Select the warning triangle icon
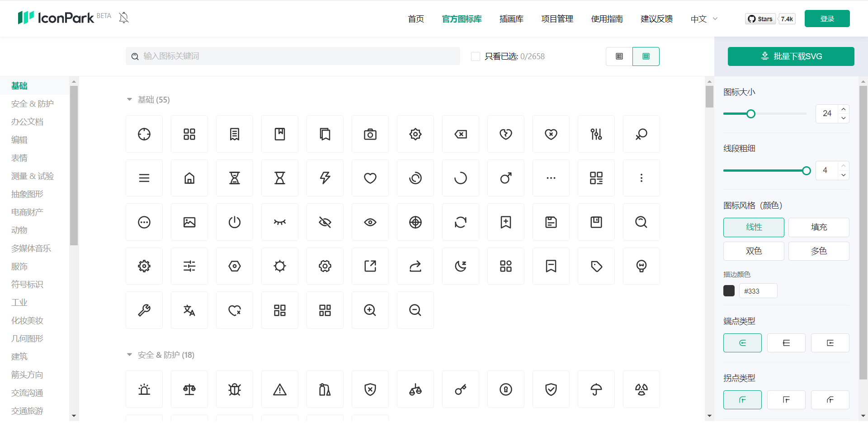Viewport: 868px width, 426px height. [280, 389]
